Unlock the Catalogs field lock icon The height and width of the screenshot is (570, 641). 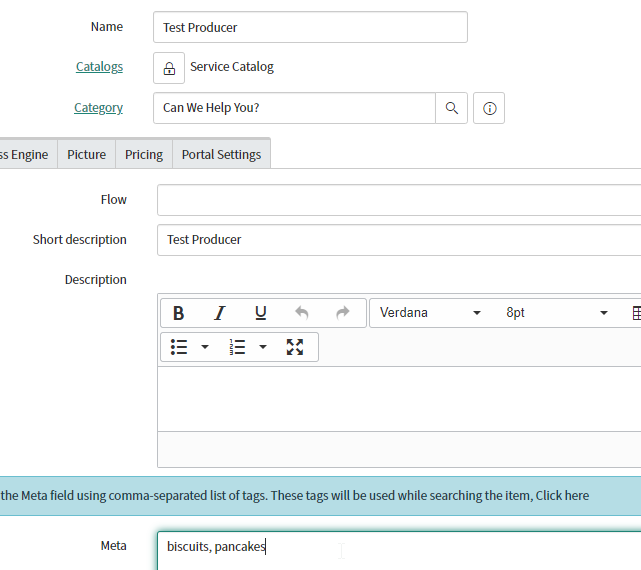tap(169, 68)
